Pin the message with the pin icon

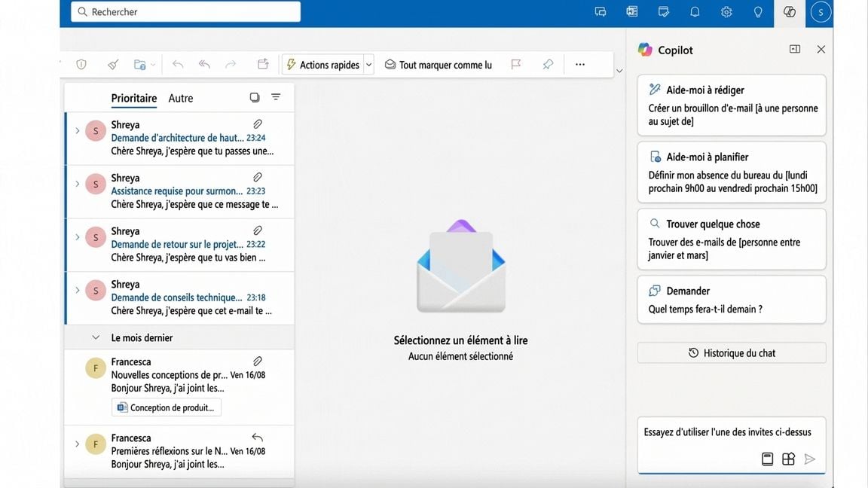[548, 65]
